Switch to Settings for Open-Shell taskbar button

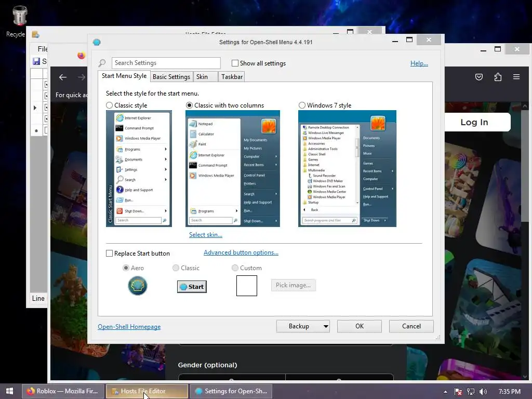(231, 391)
